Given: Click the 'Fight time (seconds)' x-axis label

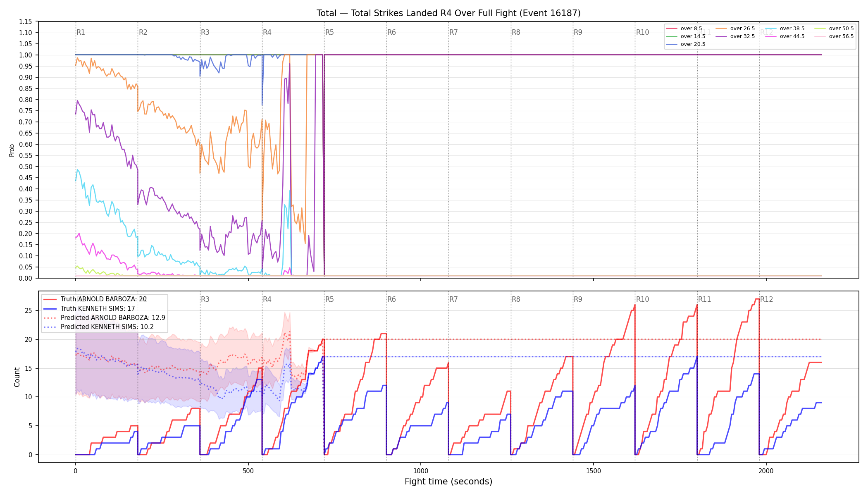Looking at the screenshot, I should [448, 482].
